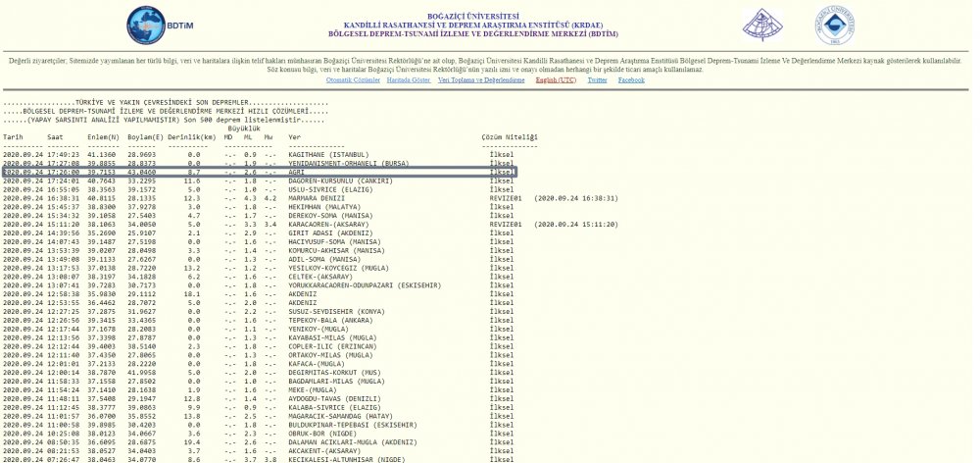This screenshot has height=463, width=980.
Task: Click the Boğaziçi University seal logo
Action: coord(835,25)
